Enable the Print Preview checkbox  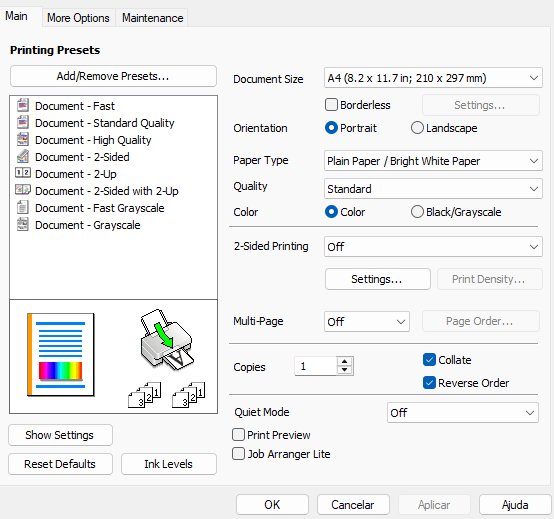click(238, 435)
